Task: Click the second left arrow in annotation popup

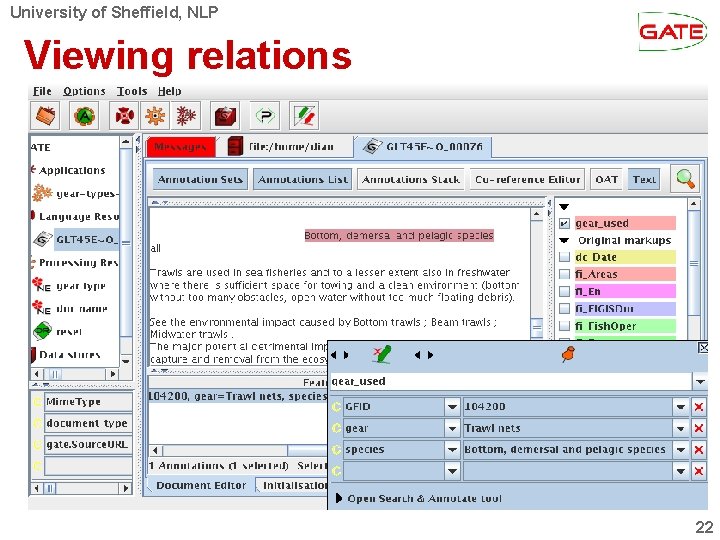Action: click(417, 355)
